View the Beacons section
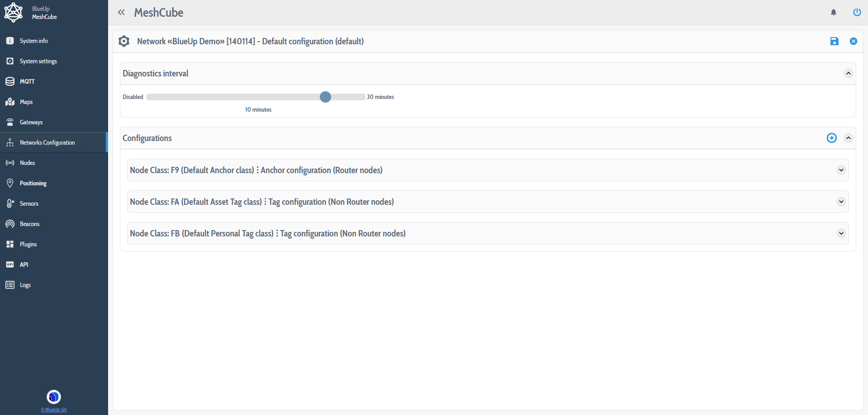Viewport: 868px width, 415px height. 28,224
